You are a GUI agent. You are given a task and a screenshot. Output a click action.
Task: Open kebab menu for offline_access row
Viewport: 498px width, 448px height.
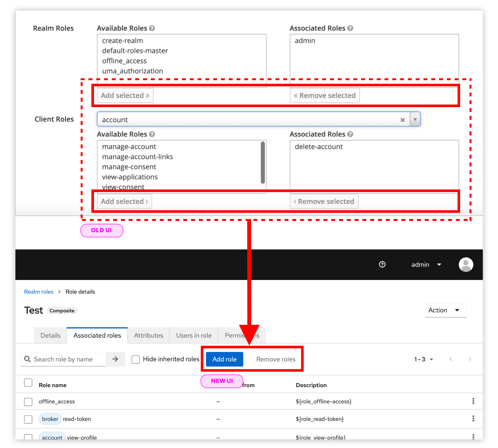[473, 401]
